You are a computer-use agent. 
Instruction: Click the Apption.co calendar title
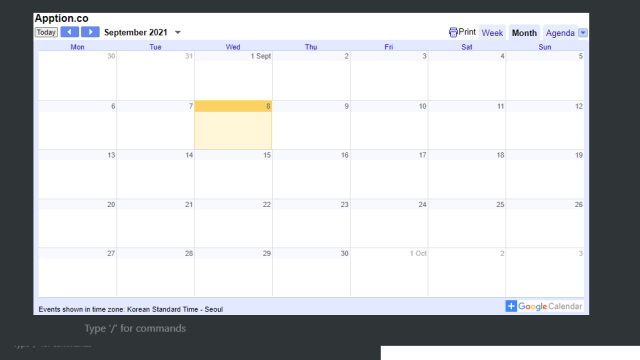coord(62,18)
